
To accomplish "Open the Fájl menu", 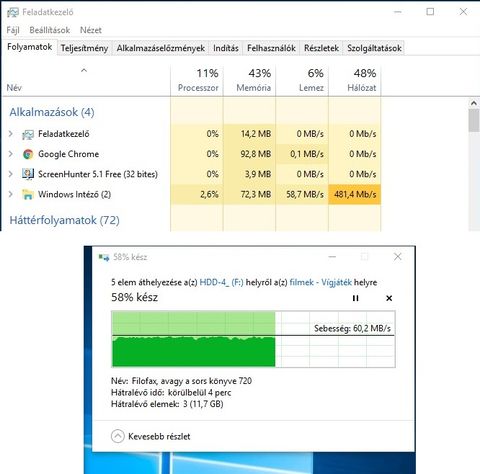I will point(13,30).
